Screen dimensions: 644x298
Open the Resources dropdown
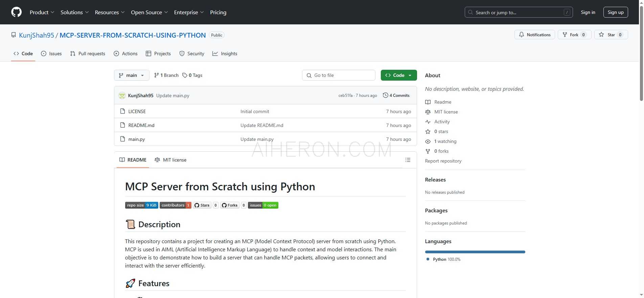(x=110, y=12)
